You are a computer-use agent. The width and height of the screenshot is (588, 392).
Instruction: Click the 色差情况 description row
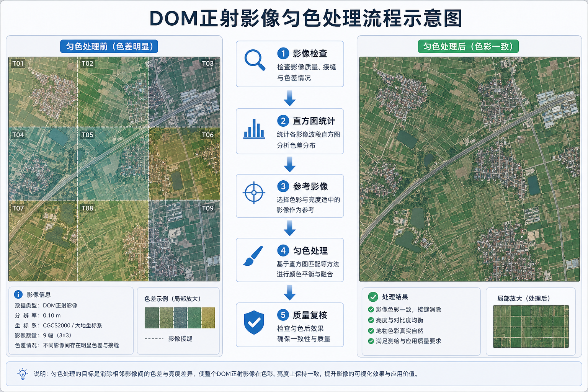(x=67, y=345)
